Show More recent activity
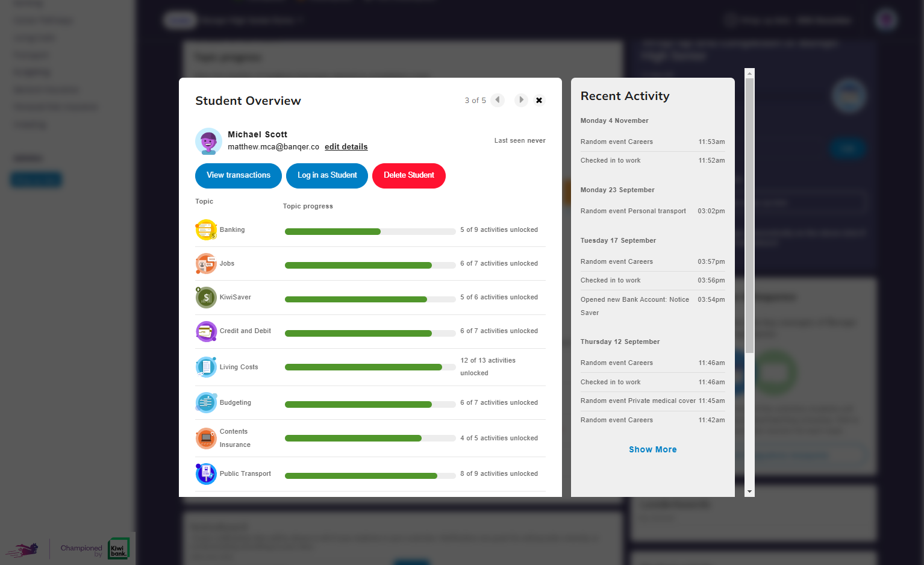The height and width of the screenshot is (565, 924). click(653, 450)
